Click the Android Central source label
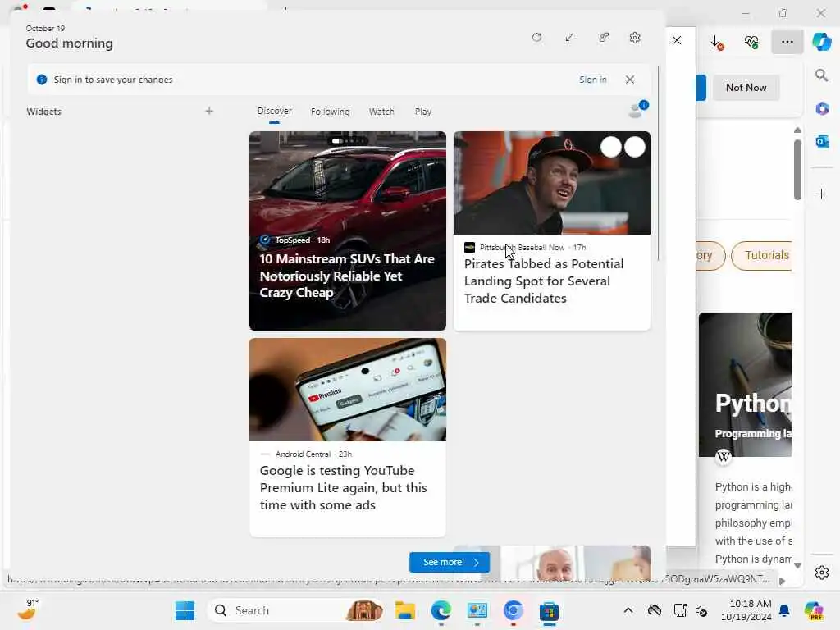The width and height of the screenshot is (840, 630). tap(303, 454)
